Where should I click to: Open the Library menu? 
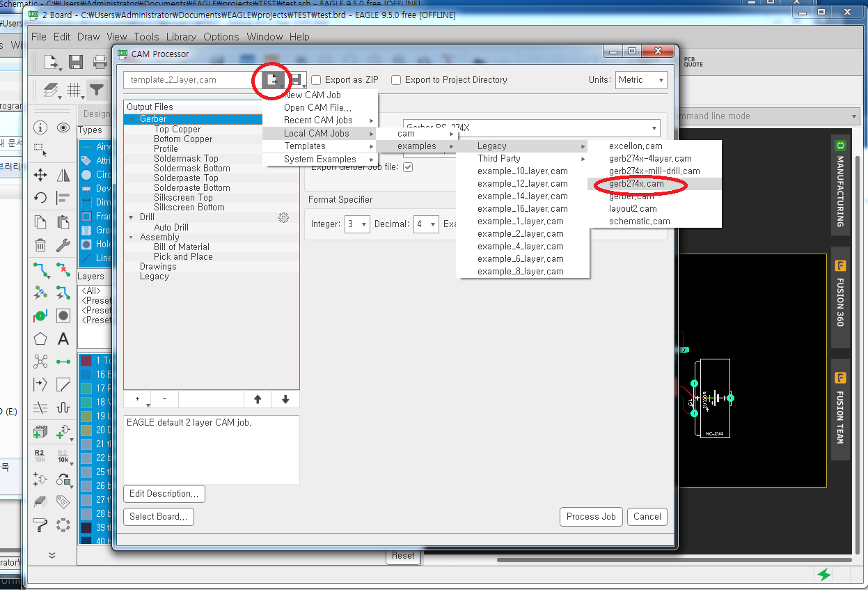181,37
